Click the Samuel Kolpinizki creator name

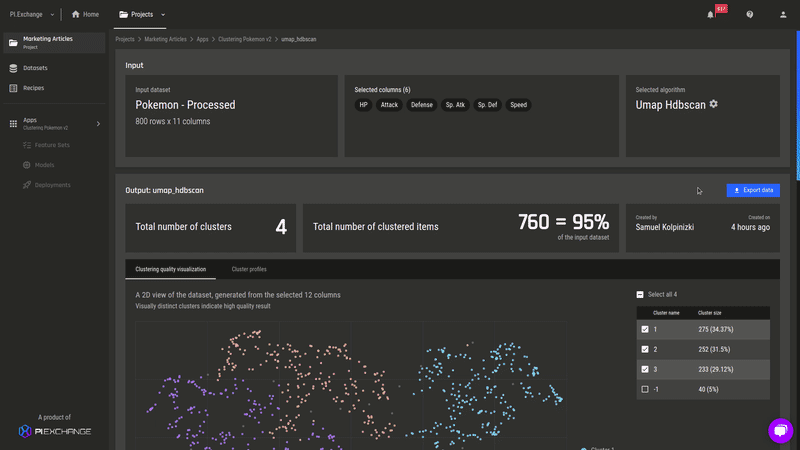[x=665, y=228]
